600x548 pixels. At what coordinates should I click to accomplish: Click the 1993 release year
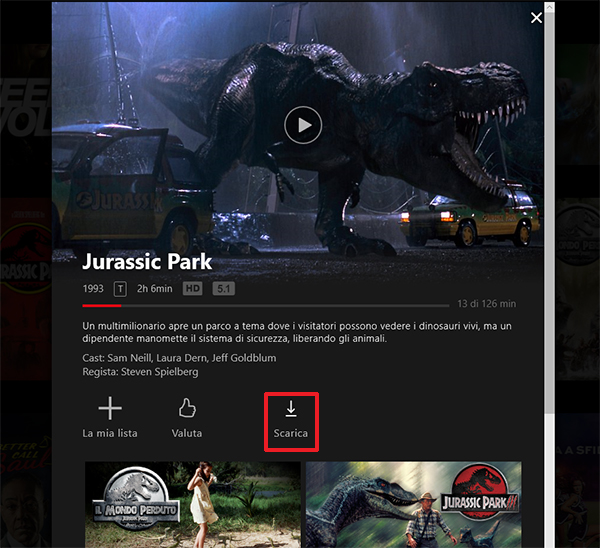[93, 289]
